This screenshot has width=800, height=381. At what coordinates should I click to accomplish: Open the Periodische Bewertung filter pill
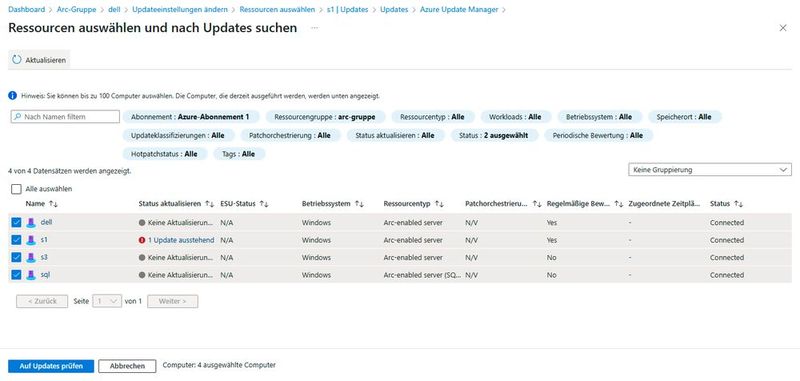click(x=598, y=135)
